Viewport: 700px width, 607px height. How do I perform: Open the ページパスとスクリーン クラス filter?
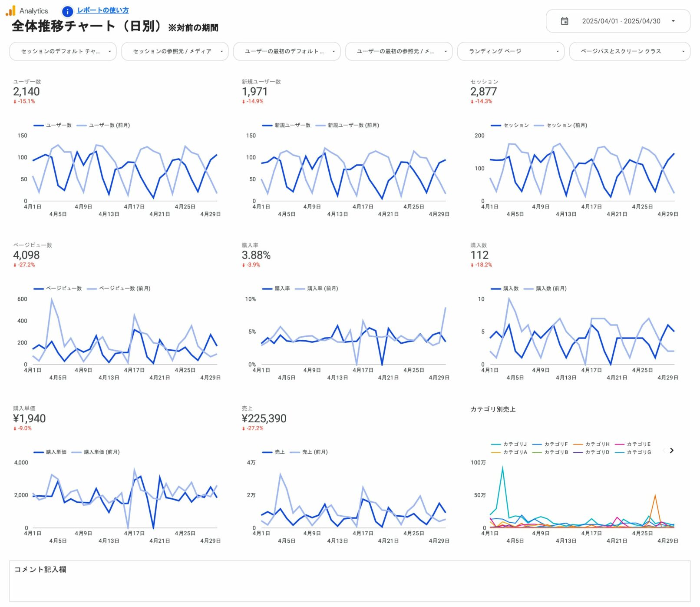[x=629, y=51]
